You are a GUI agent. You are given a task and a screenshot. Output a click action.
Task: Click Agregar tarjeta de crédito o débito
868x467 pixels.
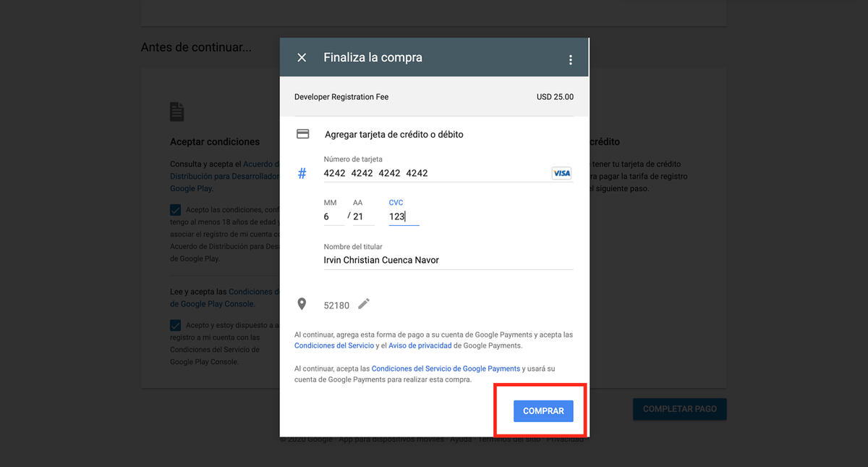coord(394,135)
